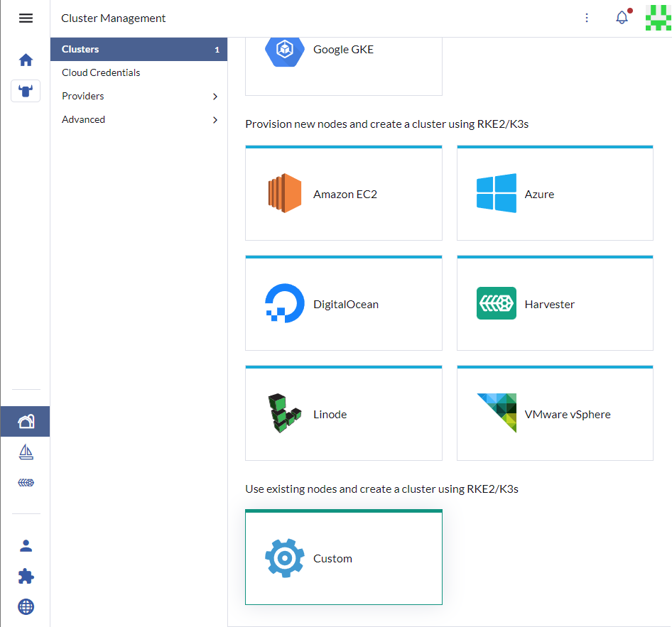This screenshot has height=627, width=672.
Task: Open Extensions puzzle piece icon
Action: click(26, 576)
